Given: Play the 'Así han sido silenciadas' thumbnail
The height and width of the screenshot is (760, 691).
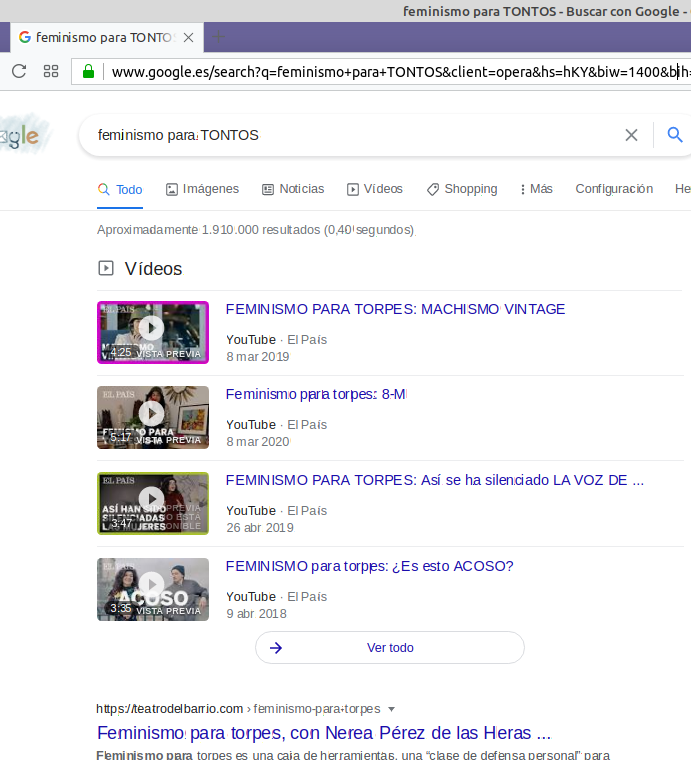Looking at the screenshot, I should [x=153, y=504].
